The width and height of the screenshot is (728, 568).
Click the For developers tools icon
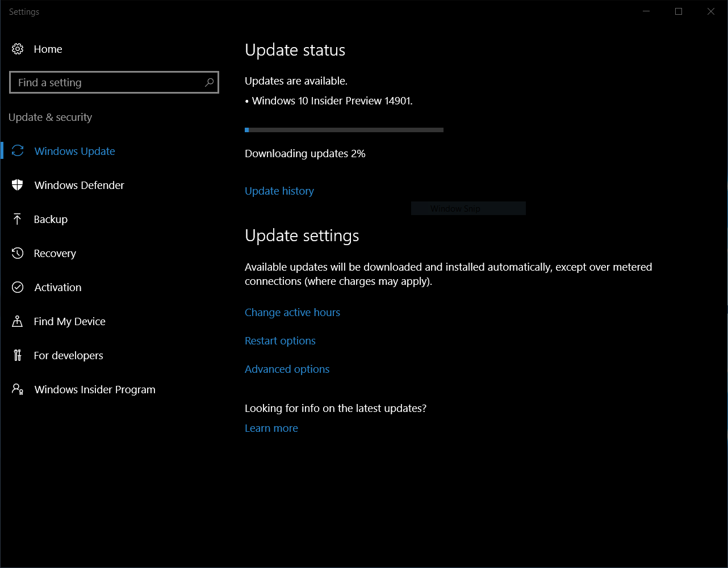pos(18,355)
